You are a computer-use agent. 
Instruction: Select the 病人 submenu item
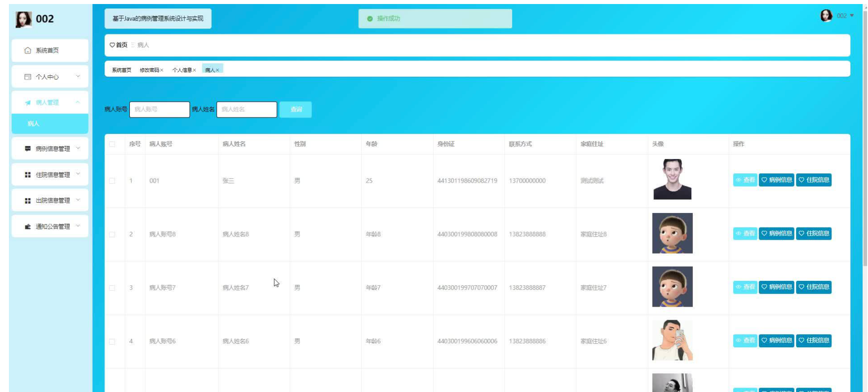[x=50, y=124]
